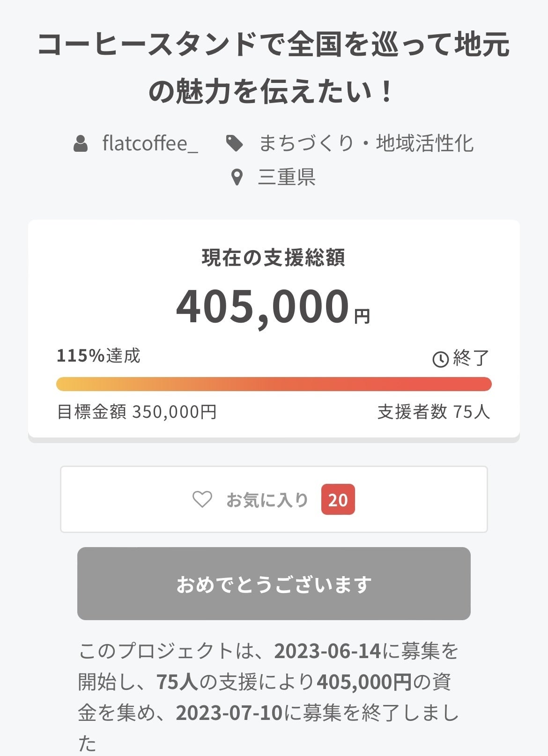Click the map pin icon beside 三重県
Viewport: 548px width, 756px height.
(x=237, y=178)
